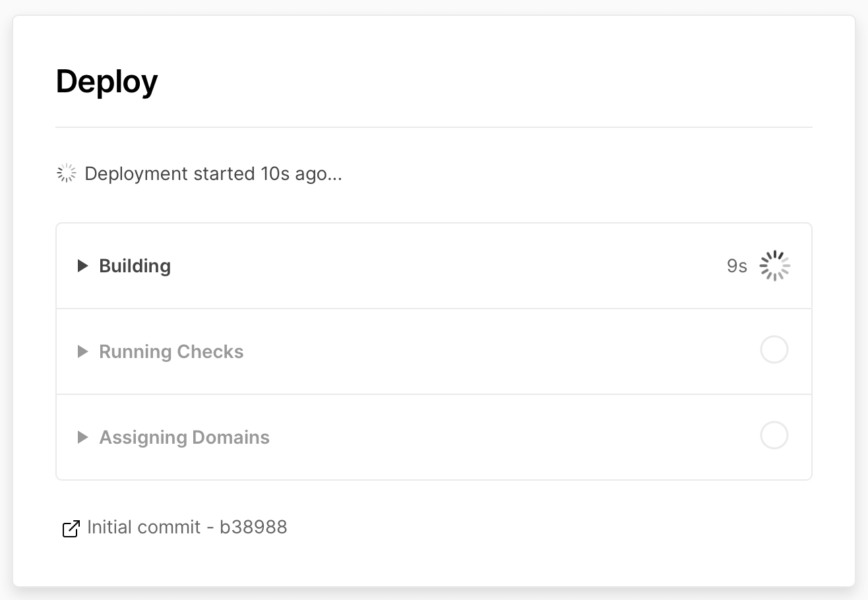The width and height of the screenshot is (868, 600).
Task: Click the "Deployment started 10s ago..." status text
Action: tap(213, 174)
